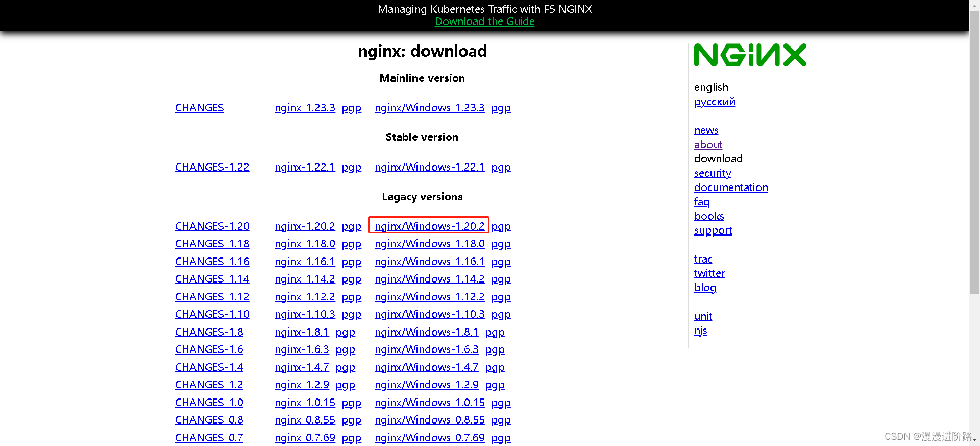Download nginx-0.7.69 source
The width and height of the screenshot is (980, 446).
pyautogui.click(x=305, y=438)
